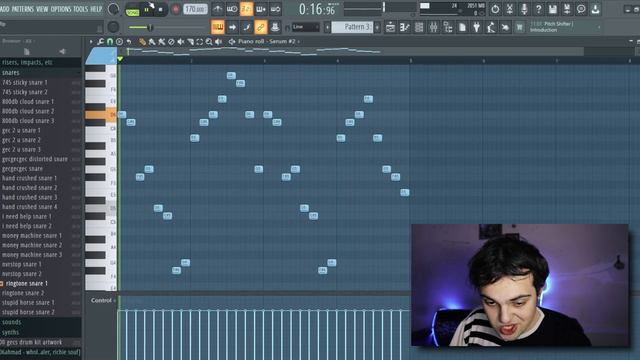This screenshot has height=360, width=640.
Task: Expand the 'risers, impacts, etc' folder
Action: [x=40, y=62]
